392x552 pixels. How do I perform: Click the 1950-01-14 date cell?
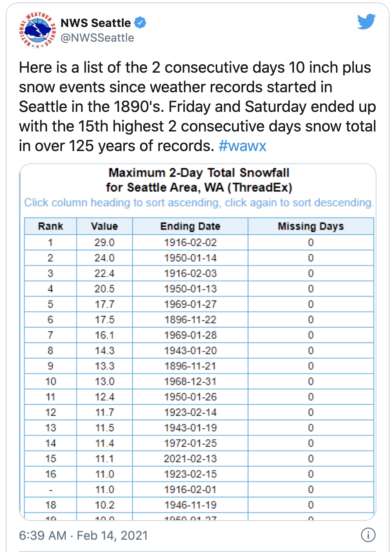(x=190, y=258)
